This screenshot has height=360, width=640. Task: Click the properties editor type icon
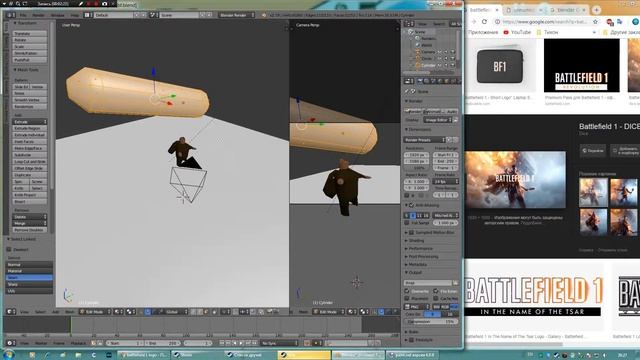click(409, 81)
